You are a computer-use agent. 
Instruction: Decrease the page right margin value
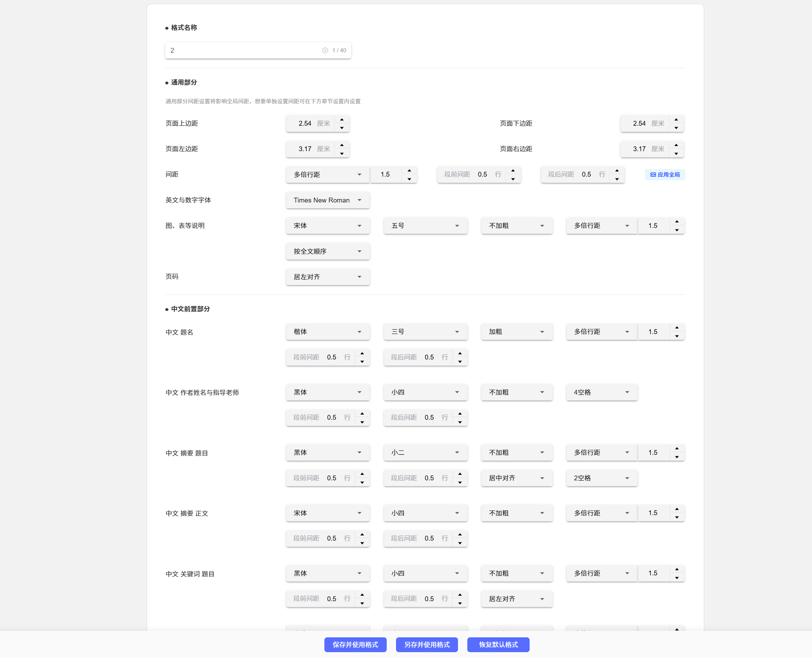[x=676, y=154]
